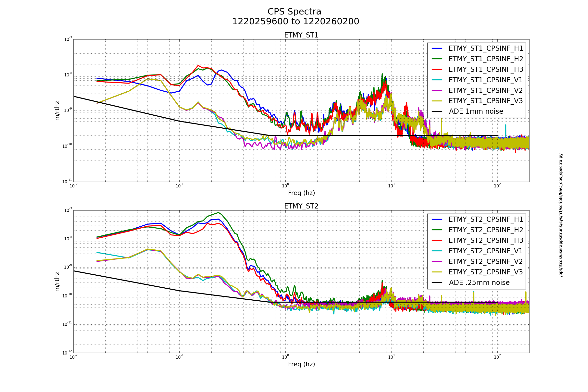588x392 pixels.
Task: Click the 10⁰ x-axis tick label of ETMY_ST2
Action: (x=285, y=357)
